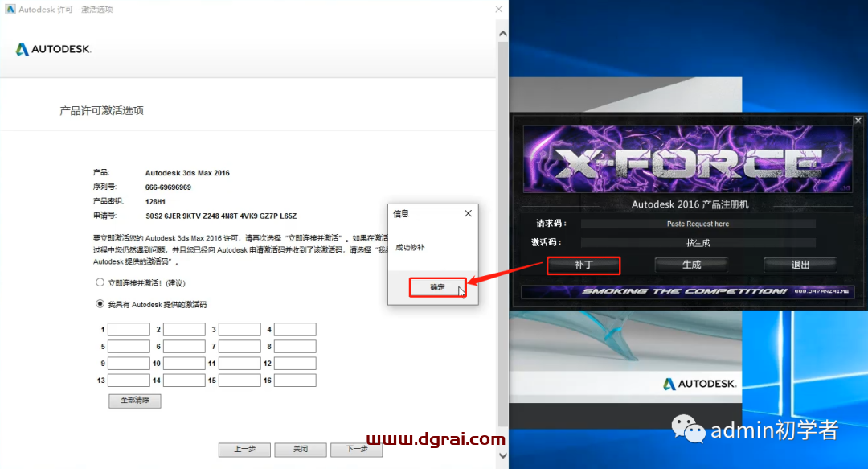The width and height of the screenshot is (868, 469).
Task: Click the 关闭 button at the bottom
Action: 300,450
